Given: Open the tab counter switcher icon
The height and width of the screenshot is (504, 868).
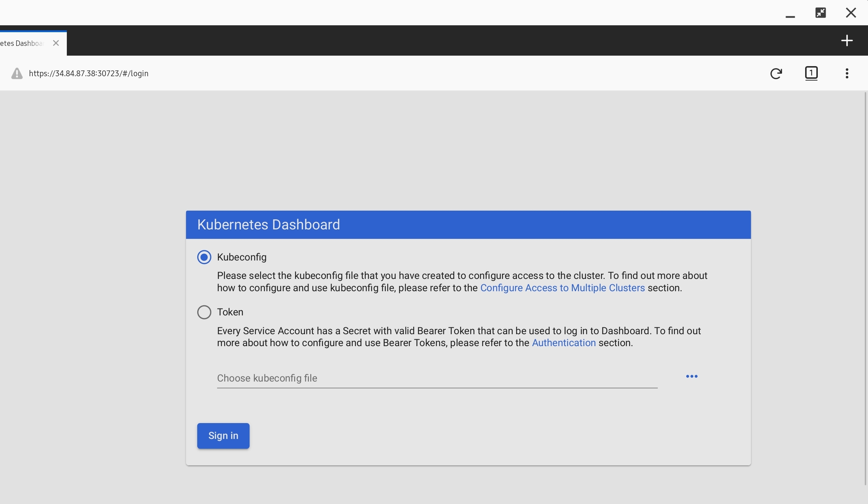Looking at the screenshot, I should coord(811,73).
